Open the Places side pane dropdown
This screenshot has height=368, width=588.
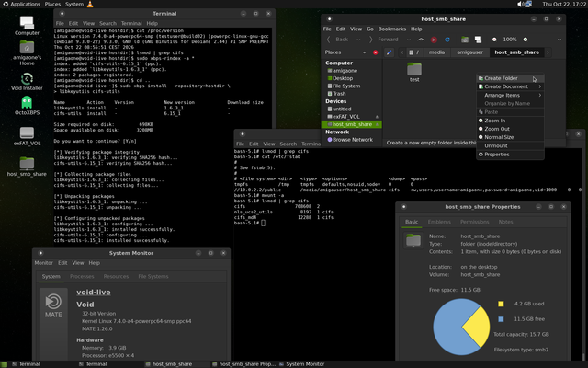click(x=364, y=52)
